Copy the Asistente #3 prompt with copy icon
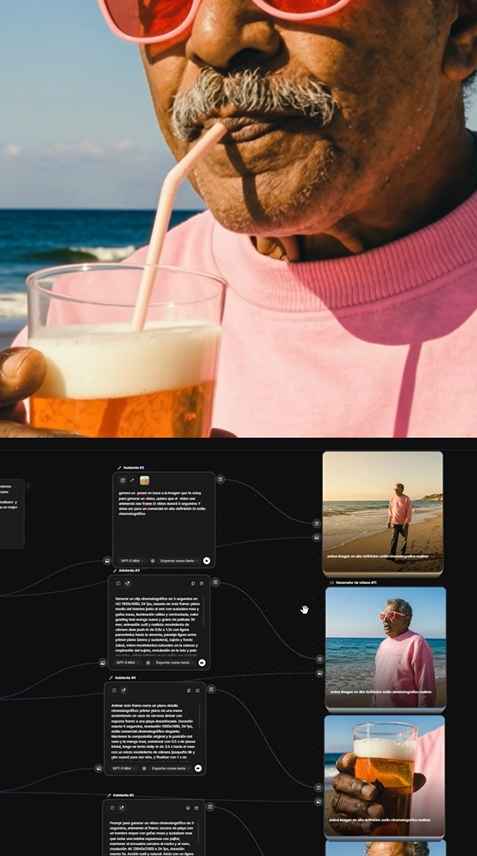The height and width of the screenshot is (856, 477). point(193,583)
